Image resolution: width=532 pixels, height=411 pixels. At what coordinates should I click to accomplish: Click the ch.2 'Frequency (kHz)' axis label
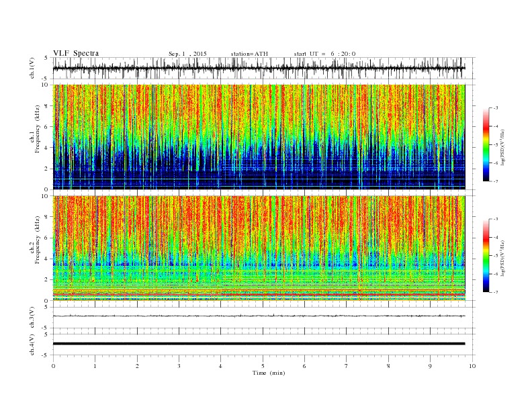pyautogui.click(x=38, y=240)
